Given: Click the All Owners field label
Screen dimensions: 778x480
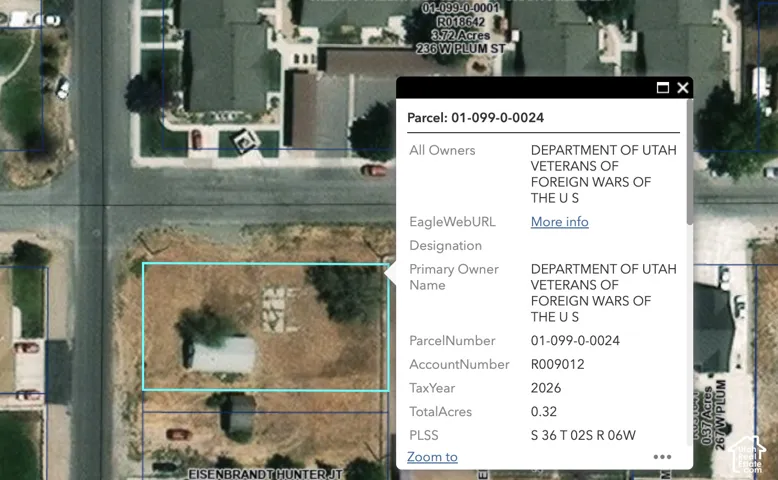Looking at the screenshot, I should click(x=442, y=150).
